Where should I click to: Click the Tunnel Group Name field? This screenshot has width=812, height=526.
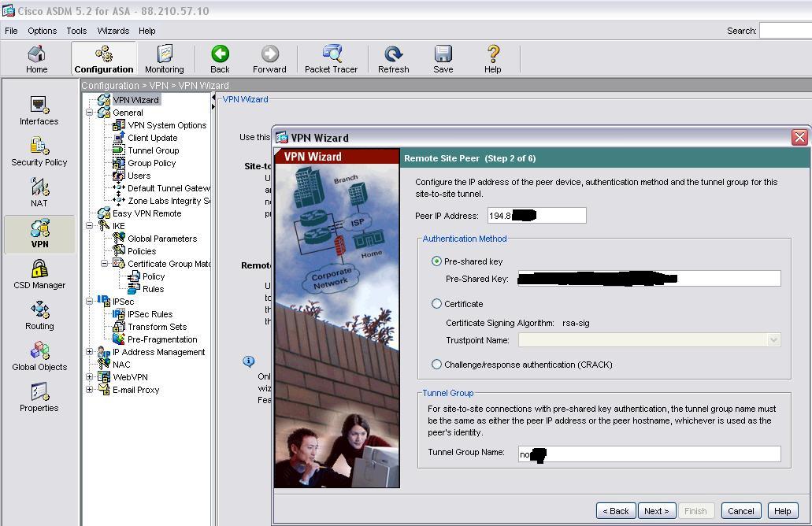[650, 454]
